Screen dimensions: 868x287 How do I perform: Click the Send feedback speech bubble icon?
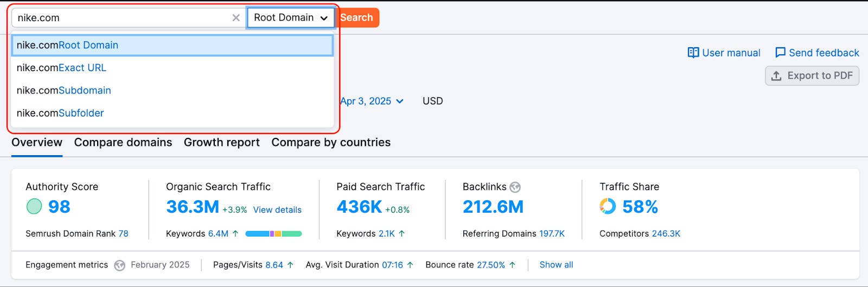(x=780, y=53)
